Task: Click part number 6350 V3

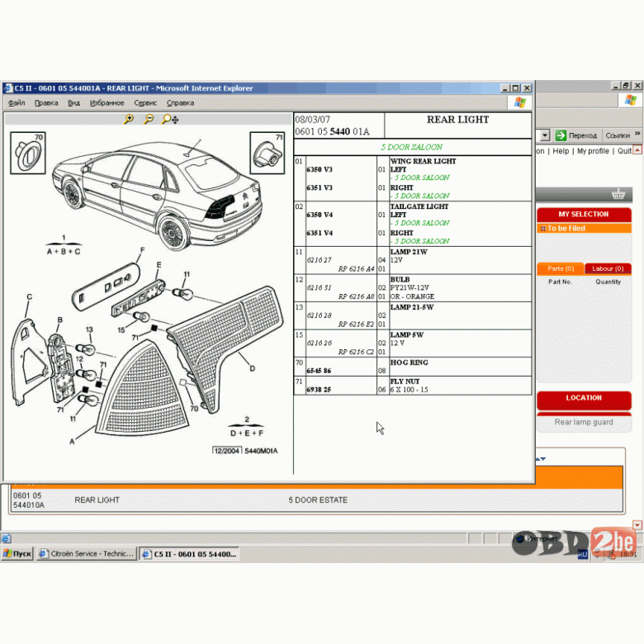Action: (x=320, y=169)
